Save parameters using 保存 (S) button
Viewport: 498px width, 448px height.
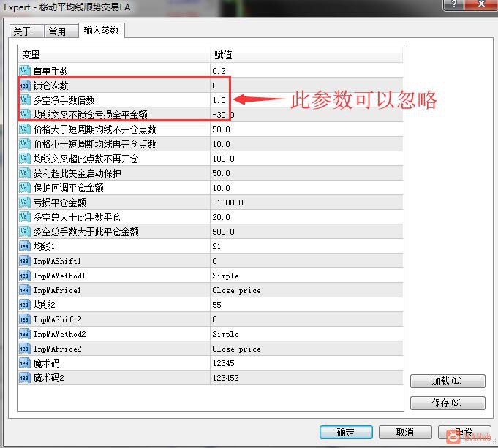(448, 403)
